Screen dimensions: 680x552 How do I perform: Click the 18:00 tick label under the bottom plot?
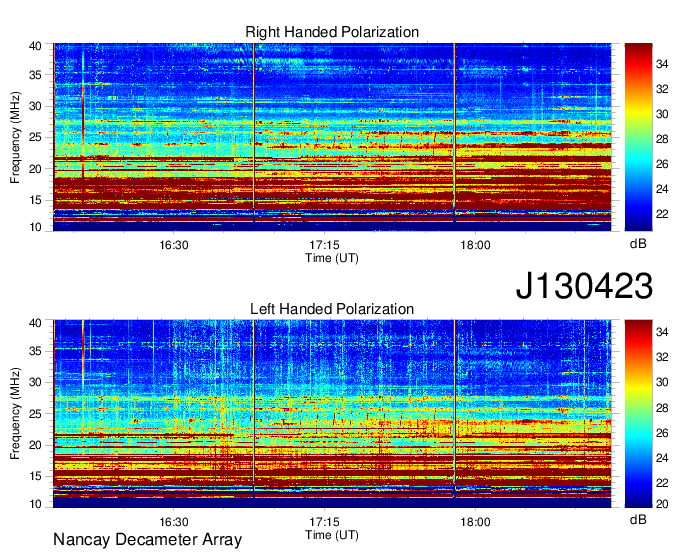coord(475,522)
